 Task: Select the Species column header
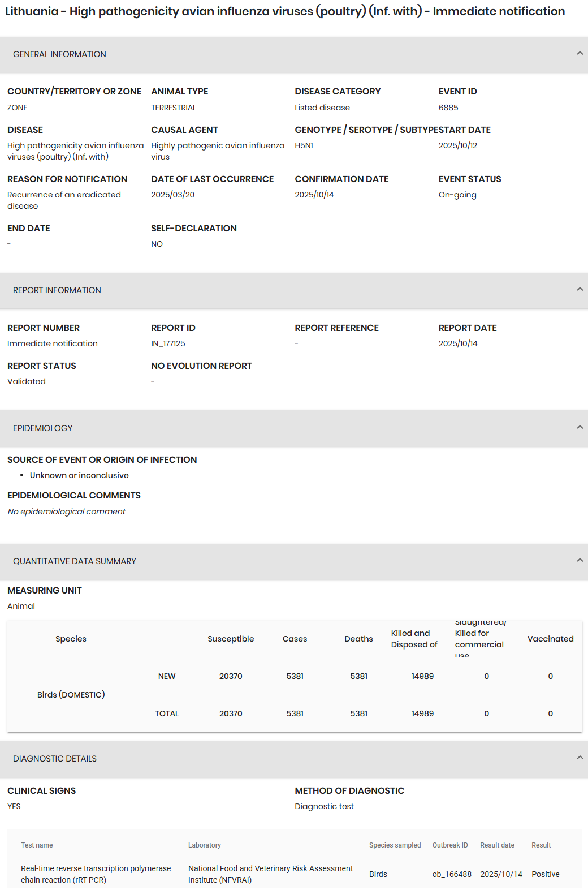click(x=71, y=639)
